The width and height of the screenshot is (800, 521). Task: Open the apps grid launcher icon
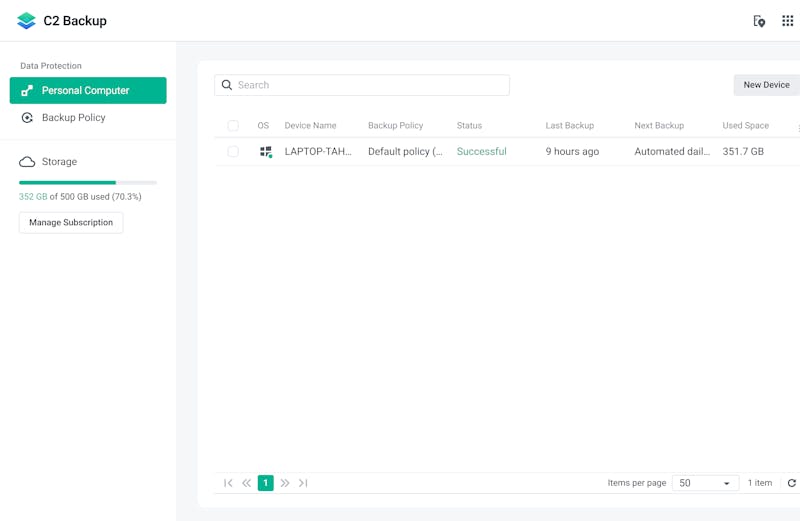(787, 21)
